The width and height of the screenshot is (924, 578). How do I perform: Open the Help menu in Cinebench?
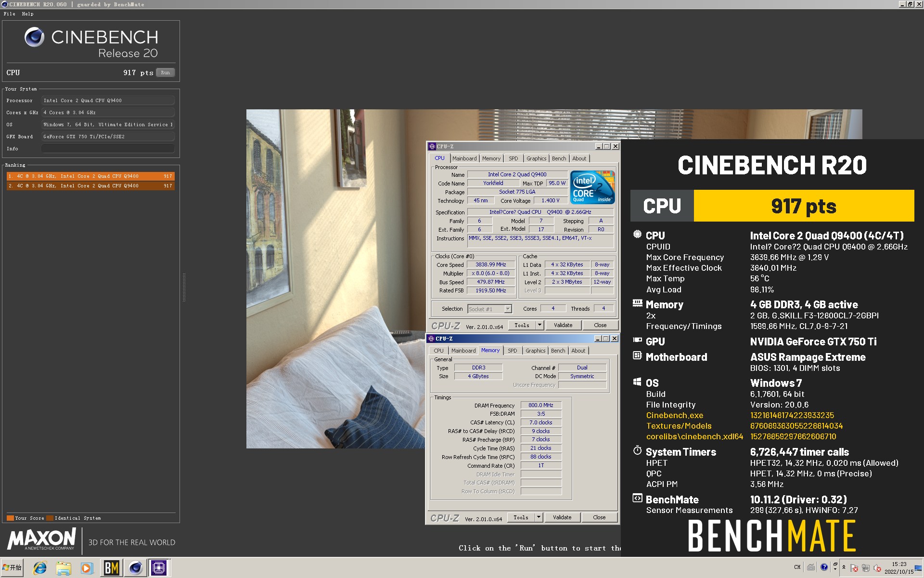click(x=27, y=14)
